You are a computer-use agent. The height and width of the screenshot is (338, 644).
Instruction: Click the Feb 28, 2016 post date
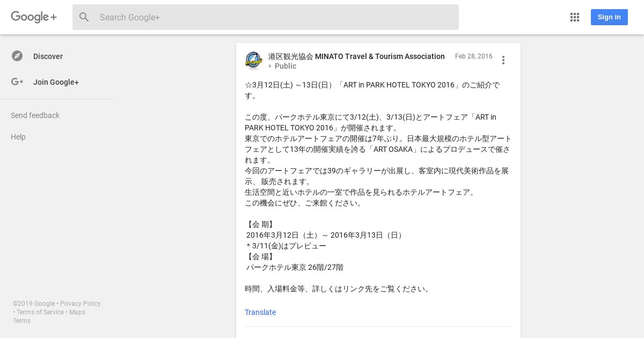click(474, 56)
